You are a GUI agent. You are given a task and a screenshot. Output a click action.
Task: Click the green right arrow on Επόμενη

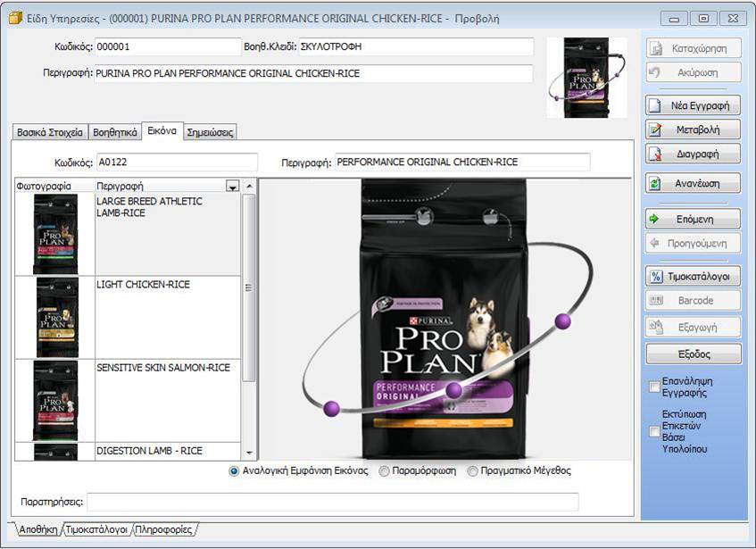coord(654,219)
